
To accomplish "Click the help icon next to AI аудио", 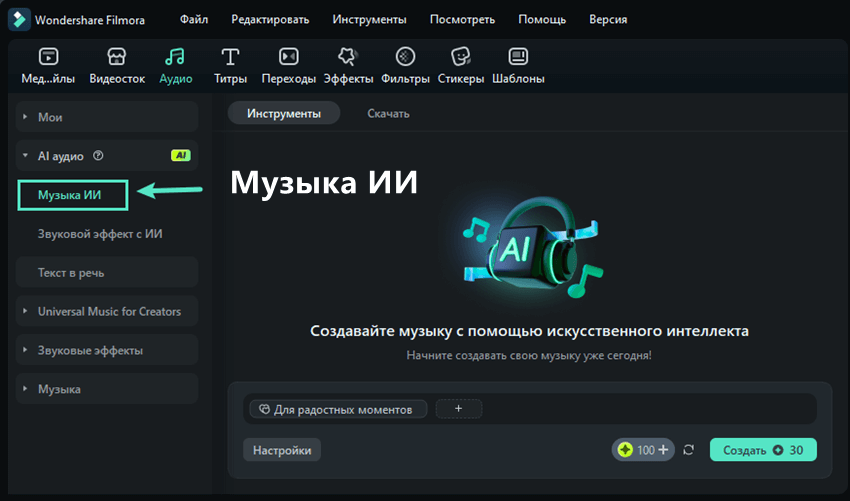I will 98,156.
